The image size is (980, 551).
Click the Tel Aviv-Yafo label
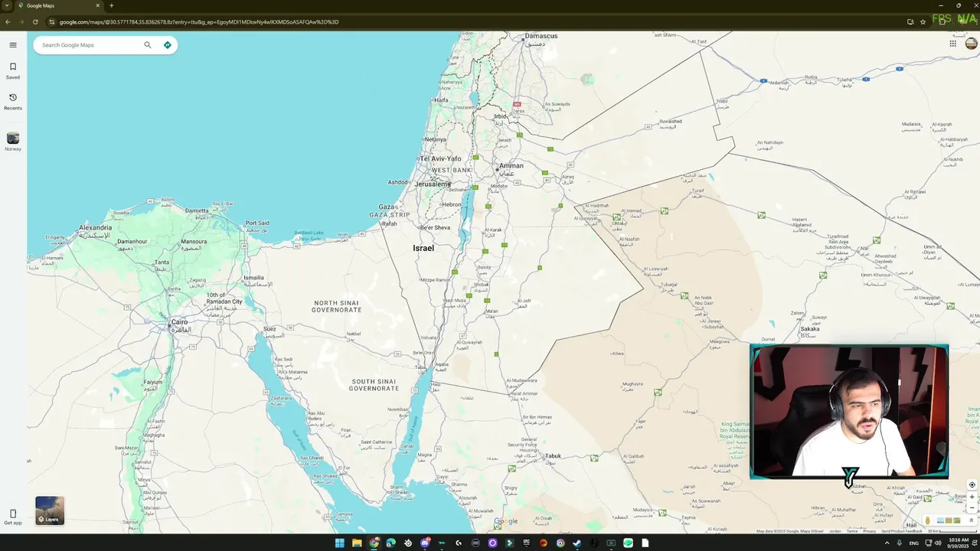[x=440, y=158]
